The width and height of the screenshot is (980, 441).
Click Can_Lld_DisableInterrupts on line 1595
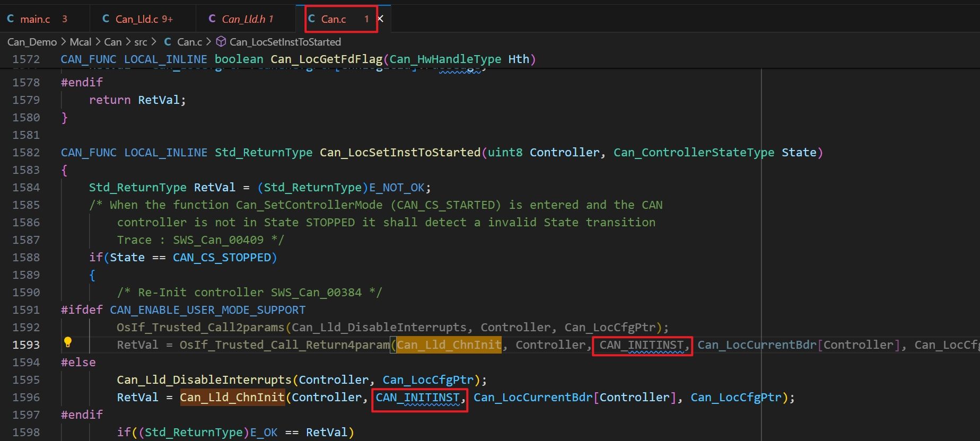pyautogui.click(x=204, y=380)
